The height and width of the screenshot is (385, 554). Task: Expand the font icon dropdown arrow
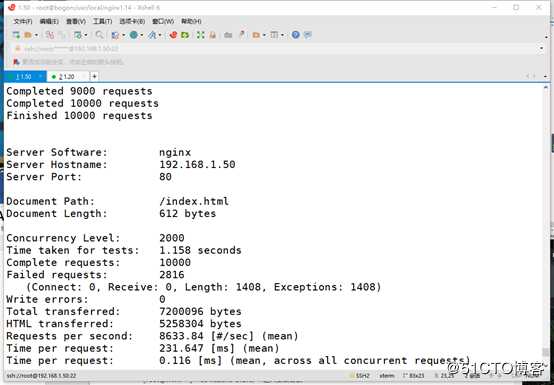tap(160, 35)
